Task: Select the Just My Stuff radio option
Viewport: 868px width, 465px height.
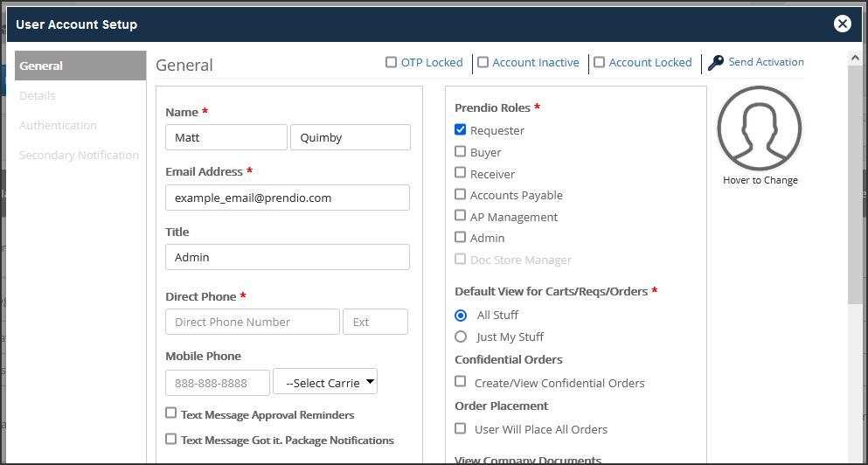Action: tap(461, 337)
